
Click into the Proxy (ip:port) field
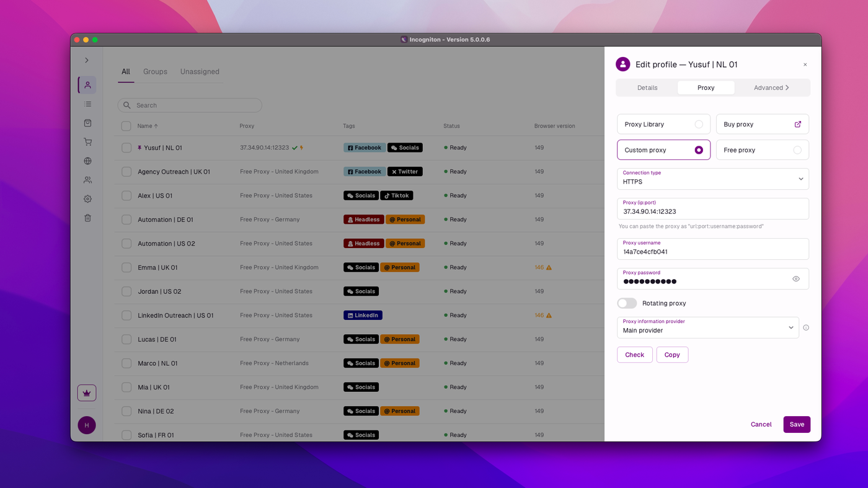pyautogui.click(x=713, y=208)
